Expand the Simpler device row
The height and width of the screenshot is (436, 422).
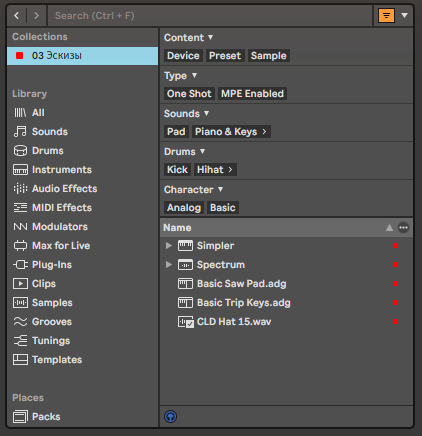(169, 246)
